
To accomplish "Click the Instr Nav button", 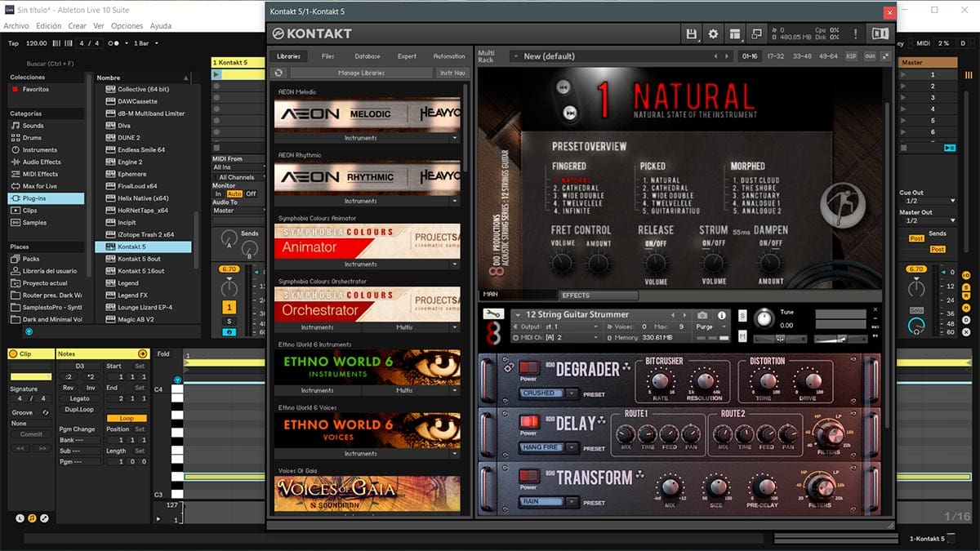I will 452,73.
